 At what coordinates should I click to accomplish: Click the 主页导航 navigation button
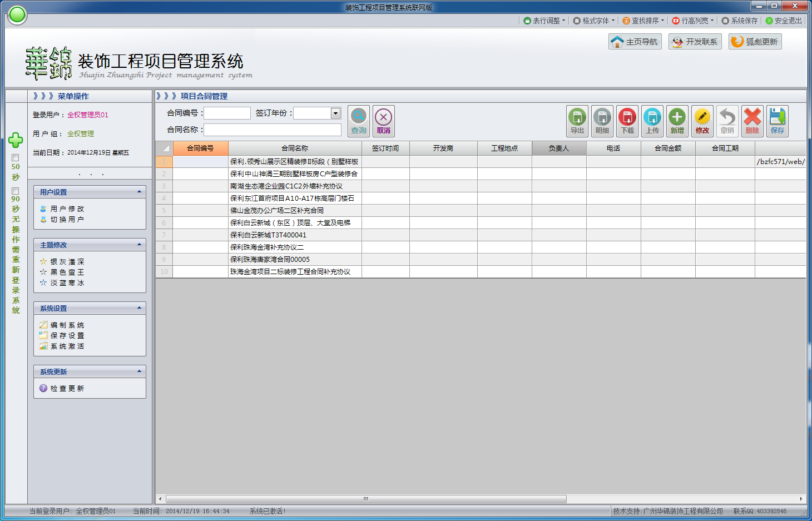point(634,41)
